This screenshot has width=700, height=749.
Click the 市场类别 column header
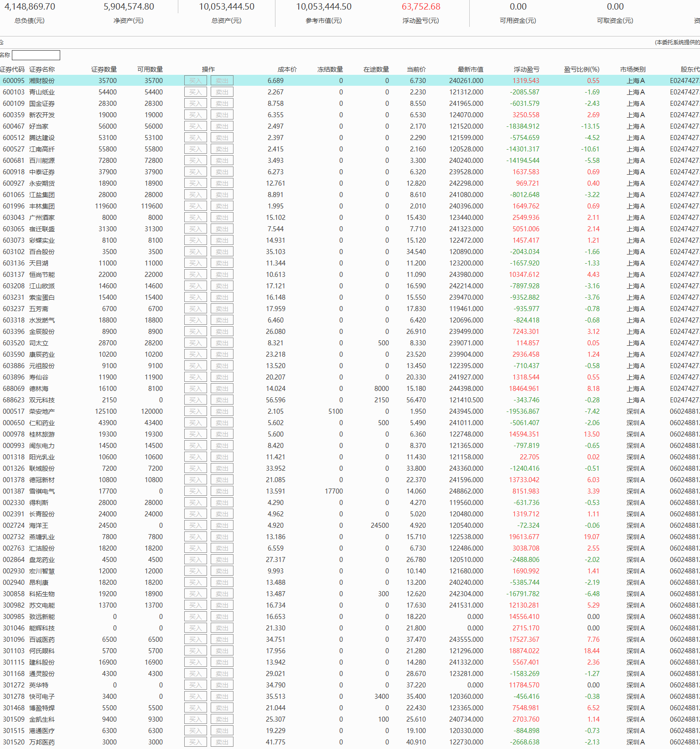point(633,69)
